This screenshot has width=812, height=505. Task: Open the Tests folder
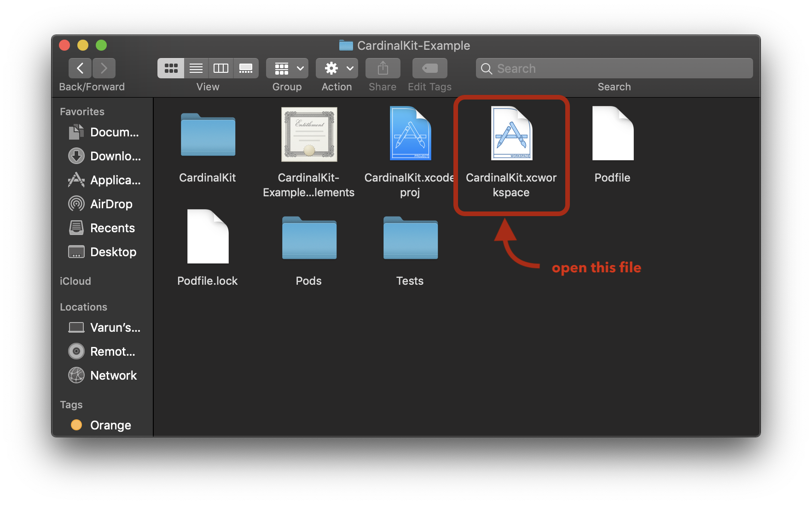coord(410,238)
